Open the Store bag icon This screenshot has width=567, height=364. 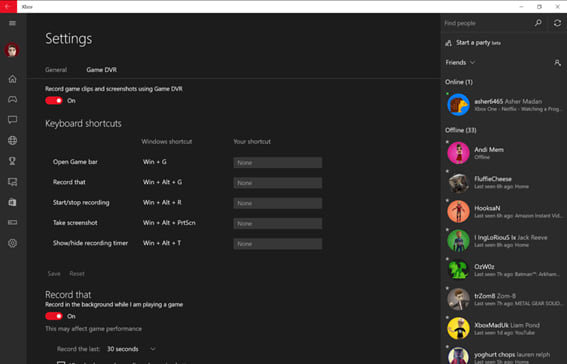tap(12, 202)
